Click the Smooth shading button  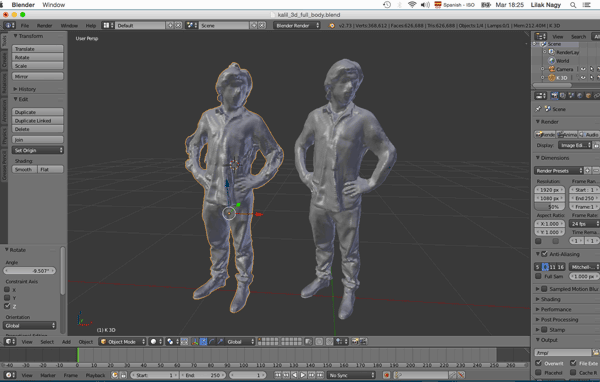click(24, 169)
